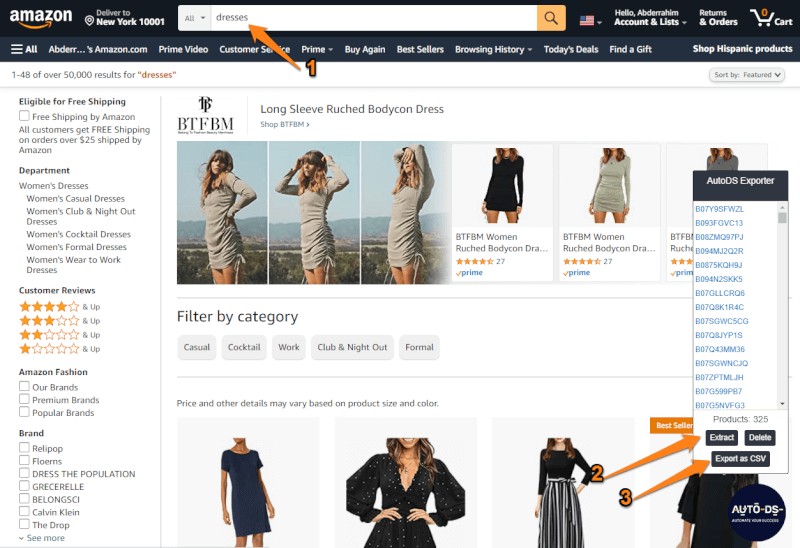Click the orange search magnifier button

pos(551,18)
